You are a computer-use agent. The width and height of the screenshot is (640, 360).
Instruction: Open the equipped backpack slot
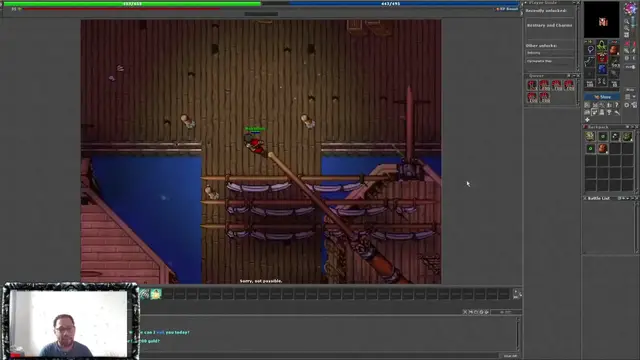[x=613, y=50]
